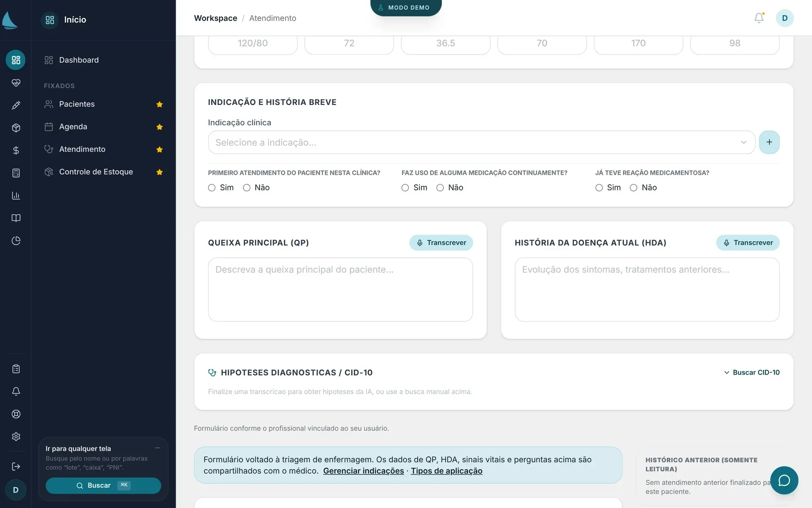Open the bell icon in lower sidebar

tap(16, 392)
